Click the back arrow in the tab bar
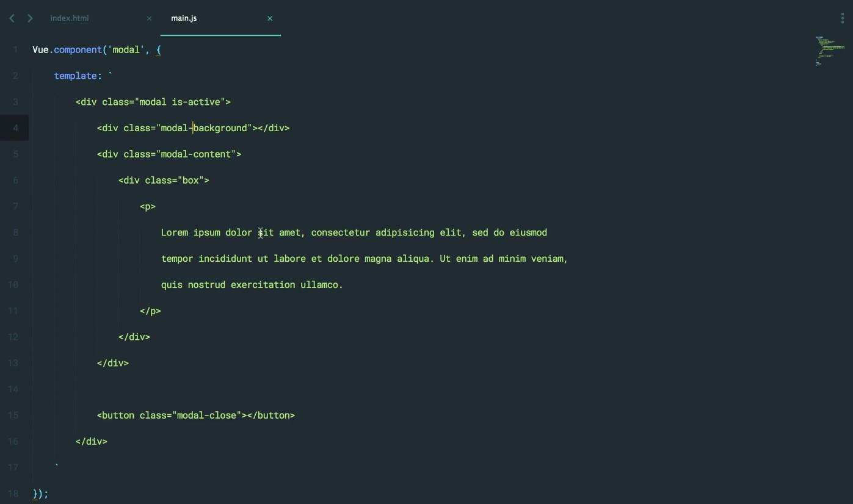Viewport: 853px width, 504px height. [x=12, y=18]
